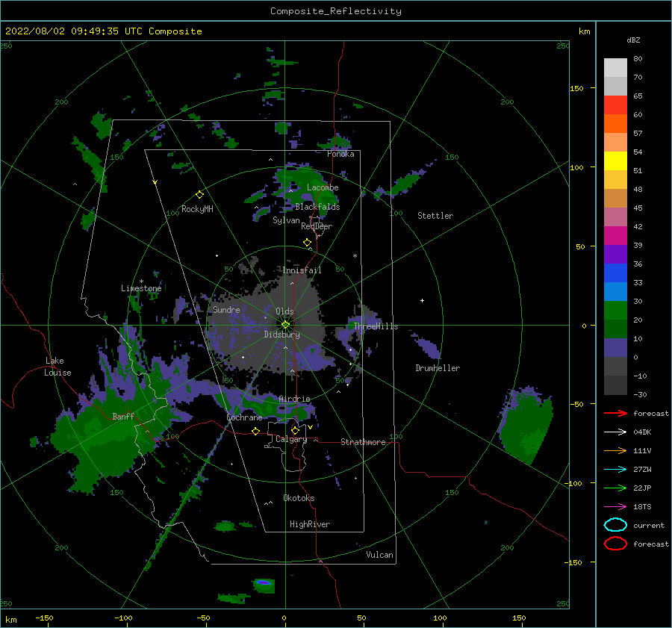The image size is (672, 628).
Task: Click the Sundre label
Action: pyautogui.click(x=226, y=309)
